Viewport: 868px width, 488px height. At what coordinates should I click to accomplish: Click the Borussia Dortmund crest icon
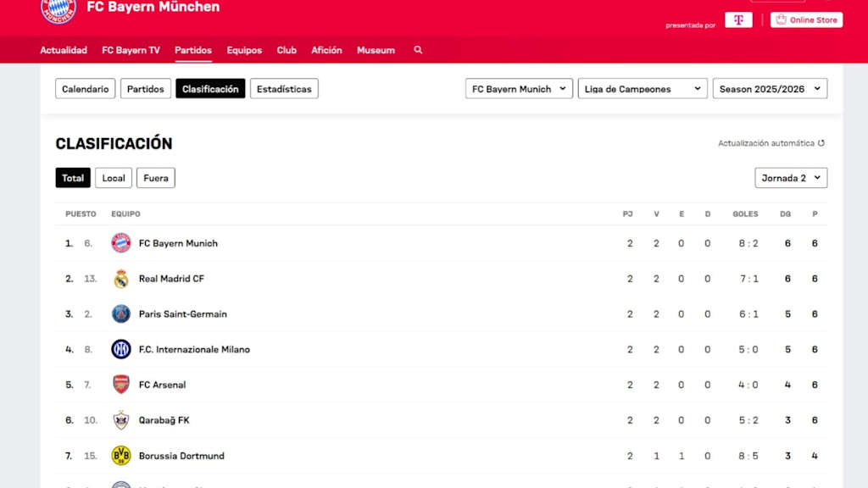pos(121,456)
